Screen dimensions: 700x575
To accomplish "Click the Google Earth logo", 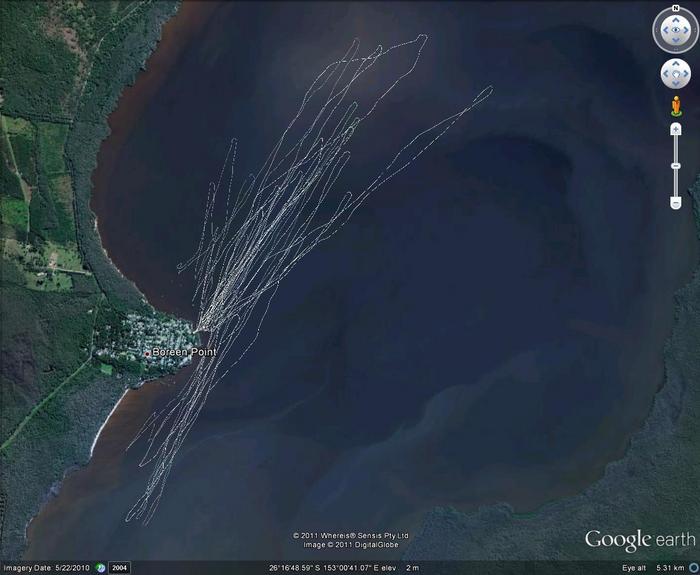I will (x=640, y=539).
